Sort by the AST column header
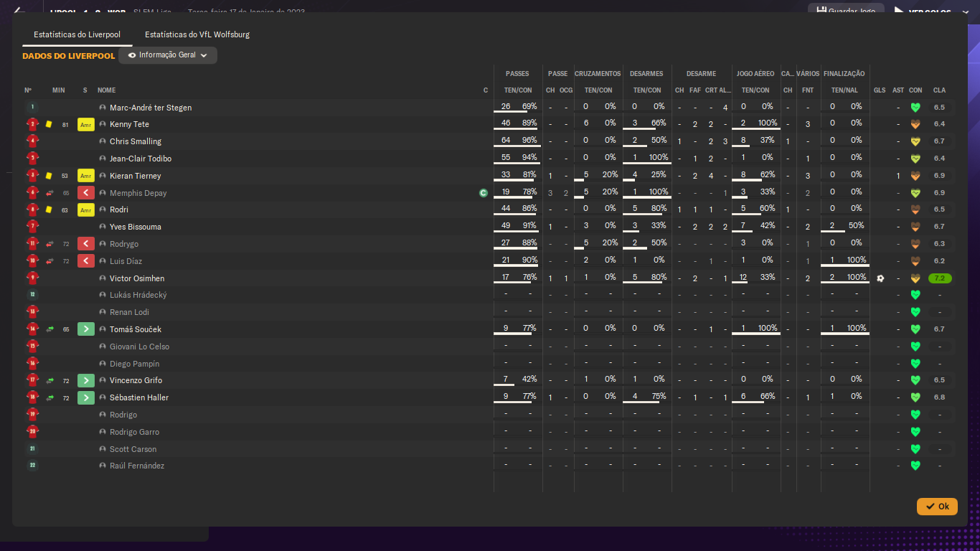This screenshot has width=980, height=551. (x=898, y=90)
